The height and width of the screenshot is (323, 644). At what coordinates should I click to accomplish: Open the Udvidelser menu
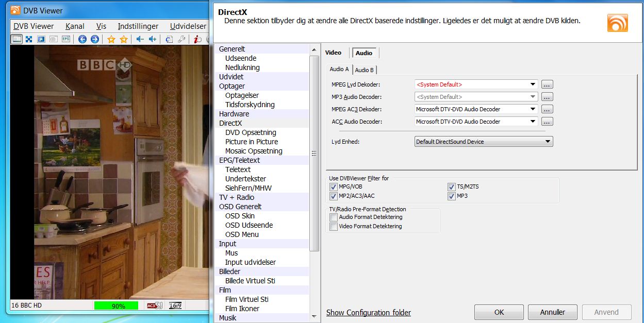point(188,26)
